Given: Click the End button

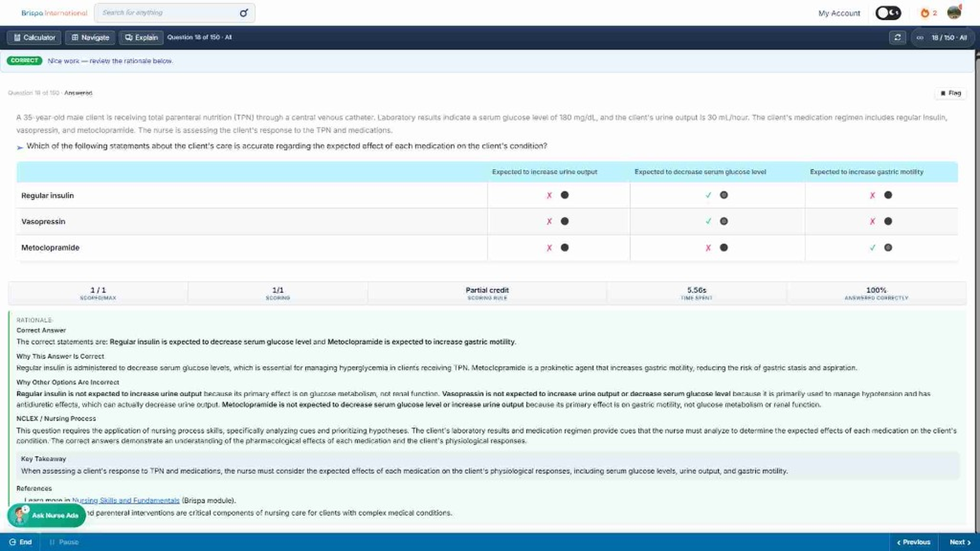Looking at the screenshot, I should pyautogui.click(x=21, y=542).
